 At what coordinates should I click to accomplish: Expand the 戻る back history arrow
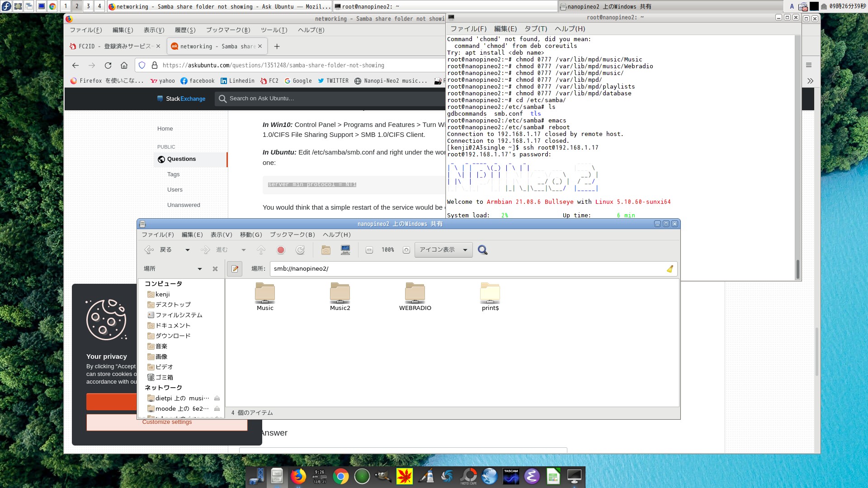click(188, 250)
